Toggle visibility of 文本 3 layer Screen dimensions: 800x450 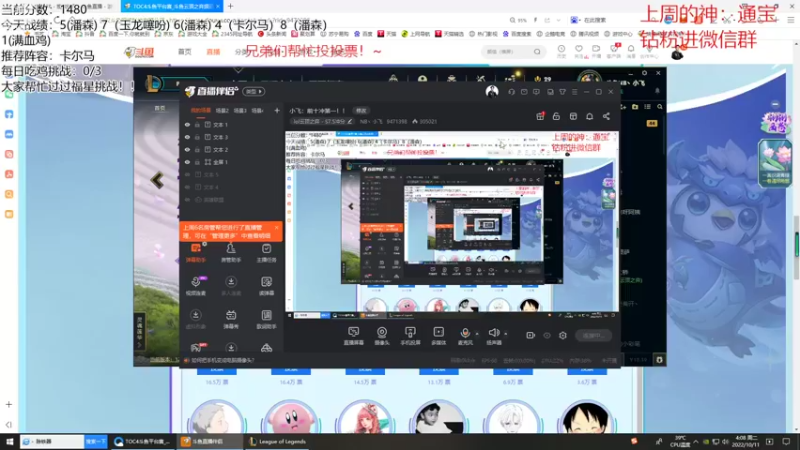point(187,137)
